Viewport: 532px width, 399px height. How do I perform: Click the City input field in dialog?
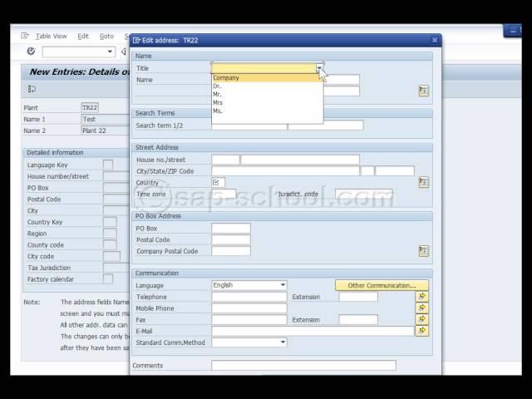285,171
